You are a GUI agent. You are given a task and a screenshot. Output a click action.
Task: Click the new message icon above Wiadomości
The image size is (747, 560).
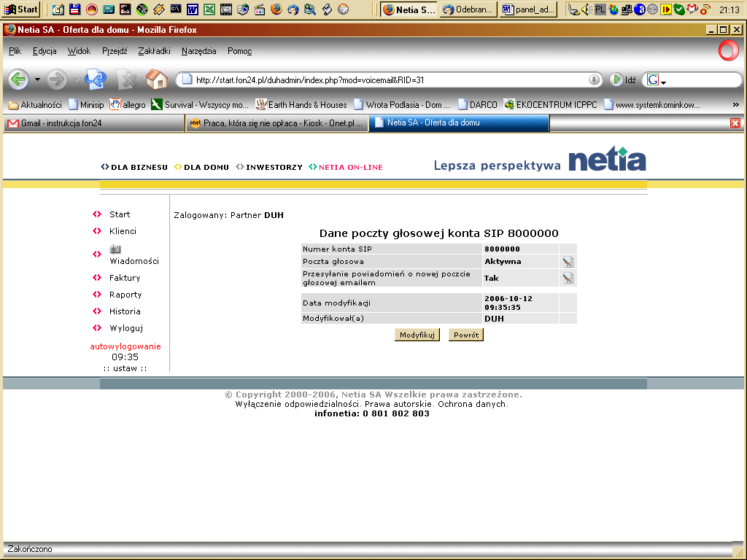coord(115,249)
